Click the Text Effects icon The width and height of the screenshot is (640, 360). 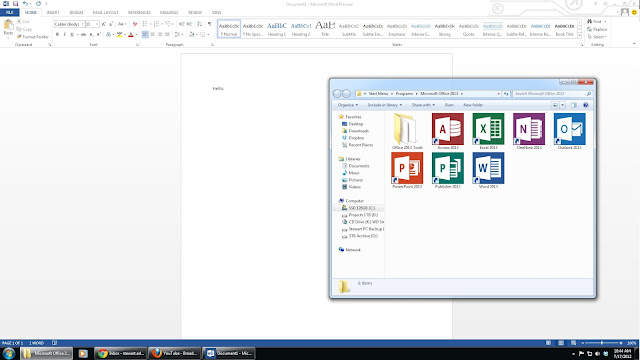tap(109, 35)
